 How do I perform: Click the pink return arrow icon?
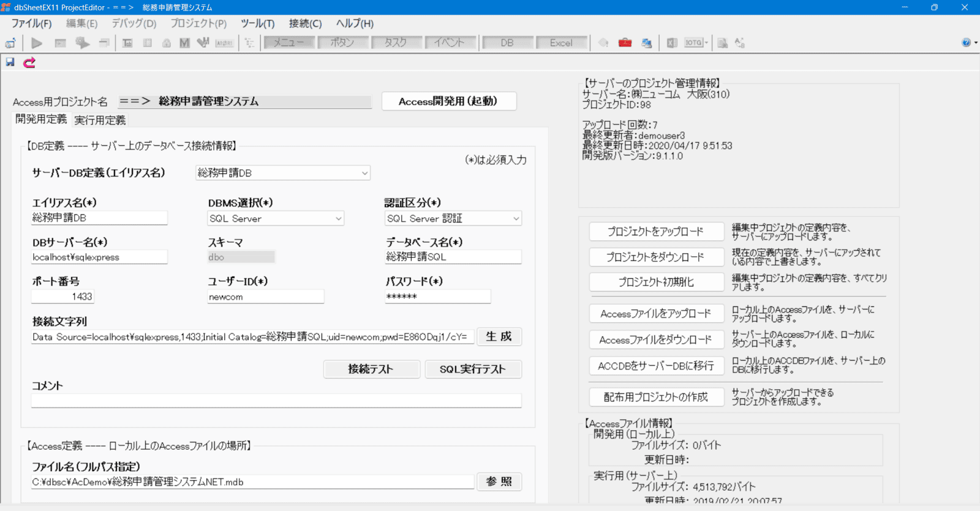(29, 62)
